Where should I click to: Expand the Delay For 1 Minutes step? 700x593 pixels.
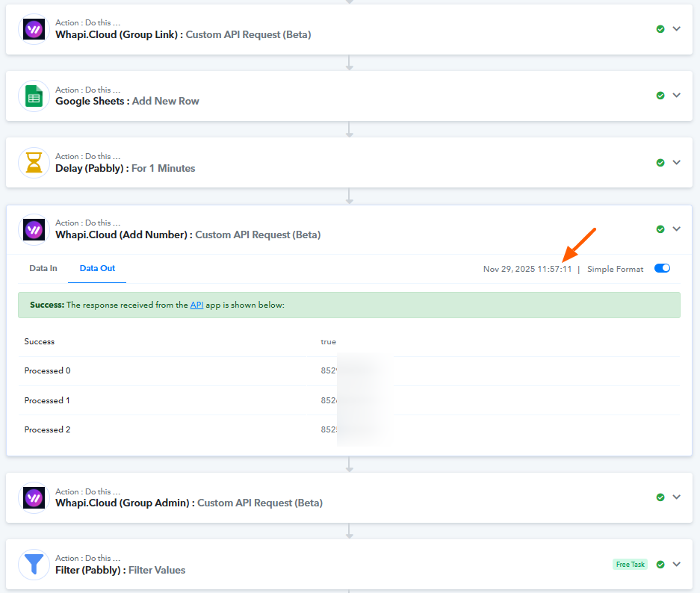[x=677, y=163]
